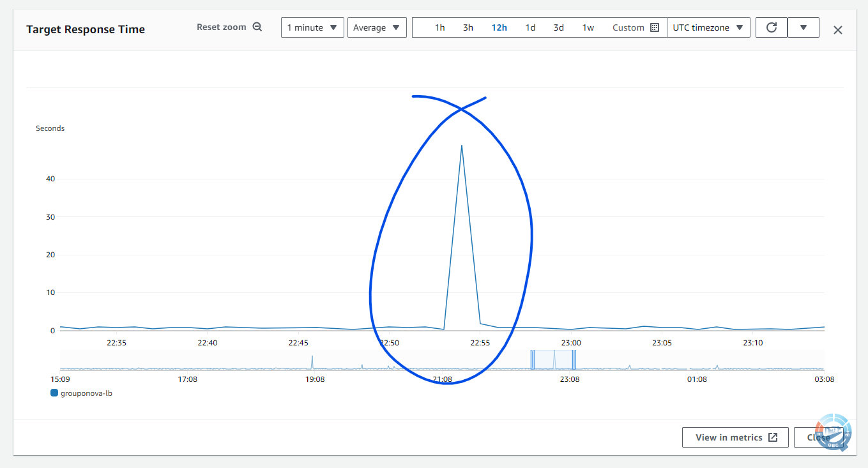The width and height of the screenshot is (868, 468).
Task: Click the spike peak near 22:54 on the graph
Action: click(x=462, y=146)
